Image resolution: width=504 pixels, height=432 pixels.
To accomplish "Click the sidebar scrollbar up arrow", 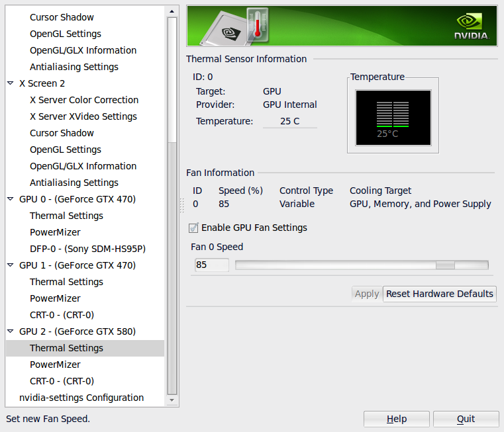I will pyautogui.click(x=172, y=11).
